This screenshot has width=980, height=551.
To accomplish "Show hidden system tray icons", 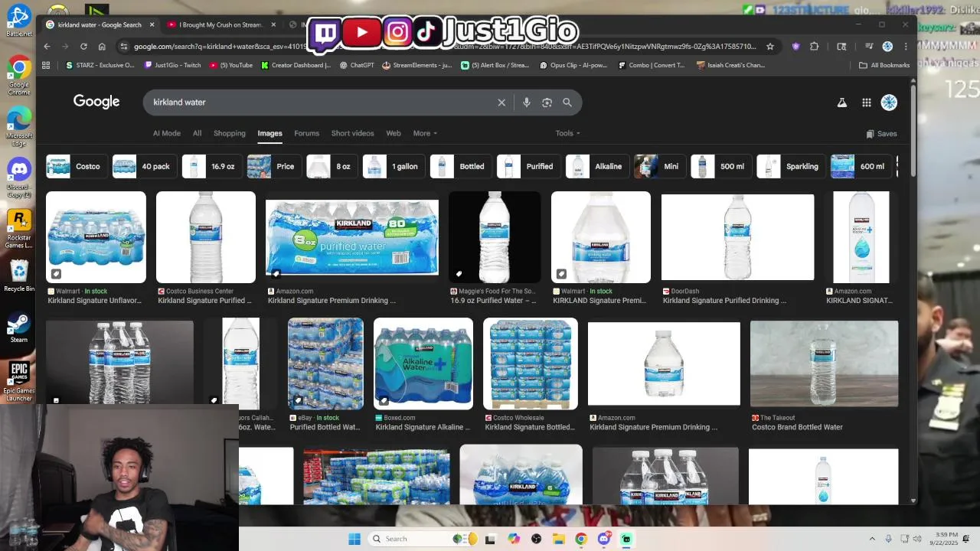I will point(872,539).
